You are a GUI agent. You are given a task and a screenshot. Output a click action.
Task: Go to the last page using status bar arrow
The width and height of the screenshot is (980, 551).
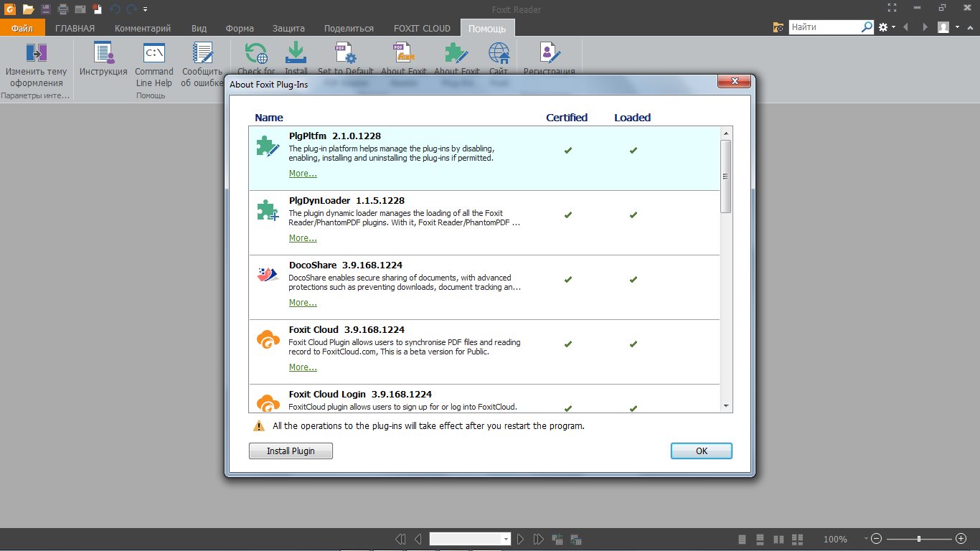click(x=538, y=539)
